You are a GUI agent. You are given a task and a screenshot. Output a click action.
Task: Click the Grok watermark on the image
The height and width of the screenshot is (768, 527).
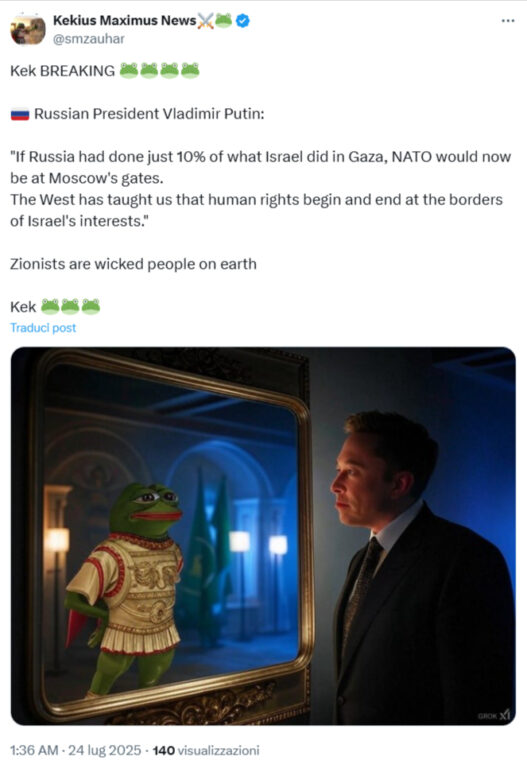point(495,716)
